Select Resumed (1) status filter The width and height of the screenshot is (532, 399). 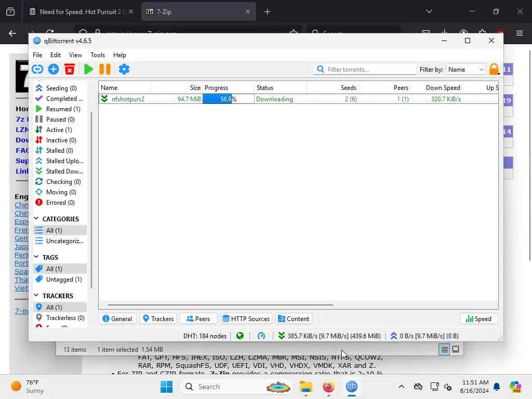point(60,109)
